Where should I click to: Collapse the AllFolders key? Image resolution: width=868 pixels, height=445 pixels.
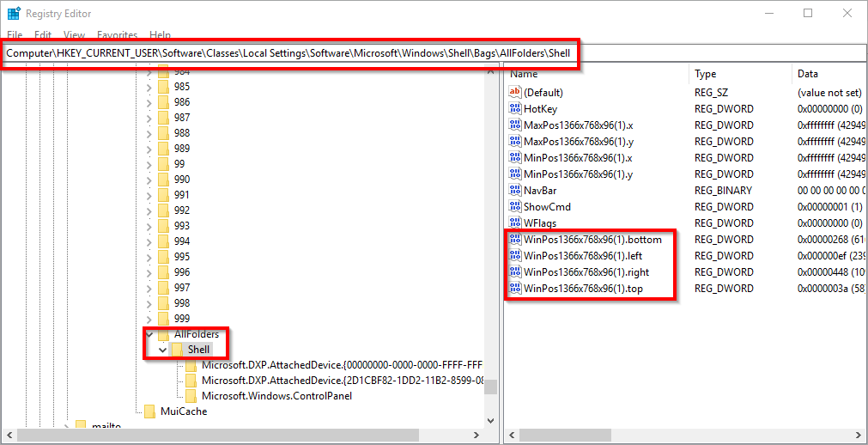[x=149, y=335]
